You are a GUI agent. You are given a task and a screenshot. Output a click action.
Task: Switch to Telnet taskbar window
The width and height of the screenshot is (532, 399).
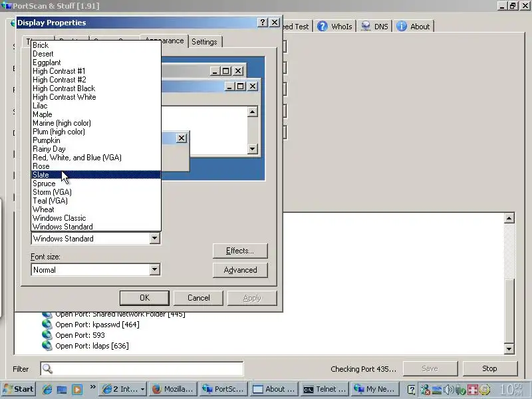click(x=325, y=389)
